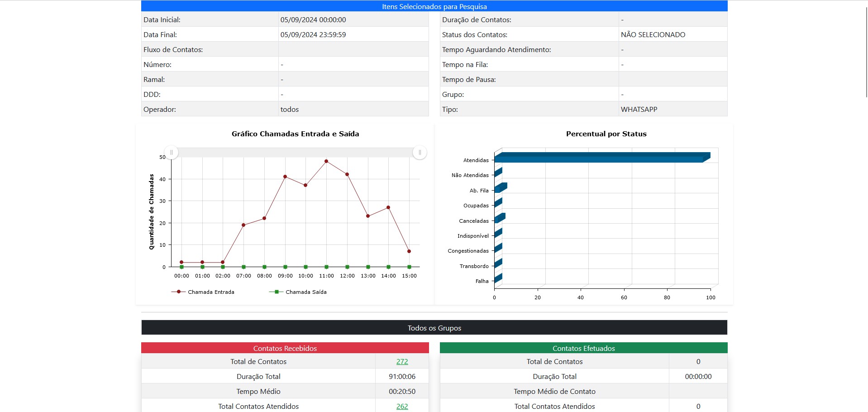Toggle the Chamada Entrada legend series
The height and width of the screenshot is (412, 868).
pos(203,292)
